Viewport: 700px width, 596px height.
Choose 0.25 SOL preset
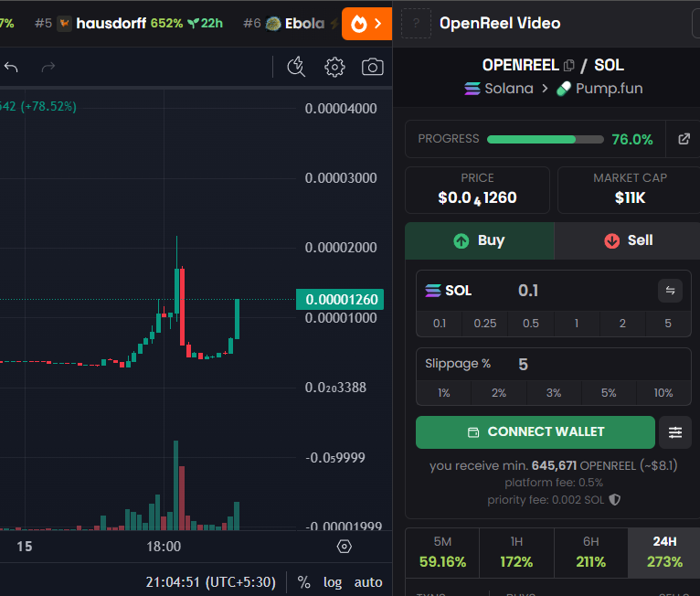[x=485, y=324]
